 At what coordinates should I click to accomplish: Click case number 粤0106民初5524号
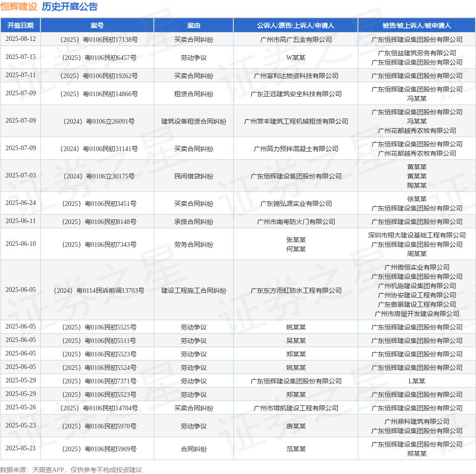click(x=99, y=368)
